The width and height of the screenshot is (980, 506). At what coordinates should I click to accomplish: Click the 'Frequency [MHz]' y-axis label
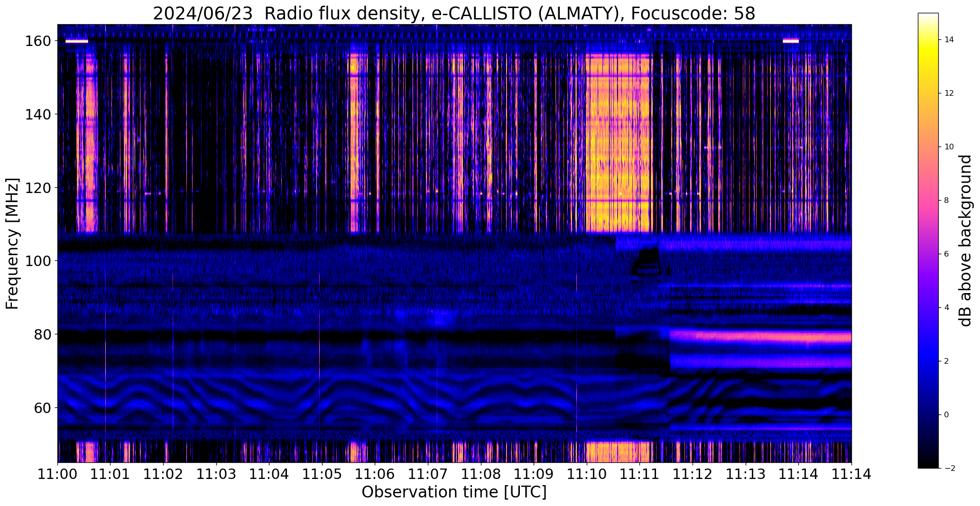coord(12,244)
